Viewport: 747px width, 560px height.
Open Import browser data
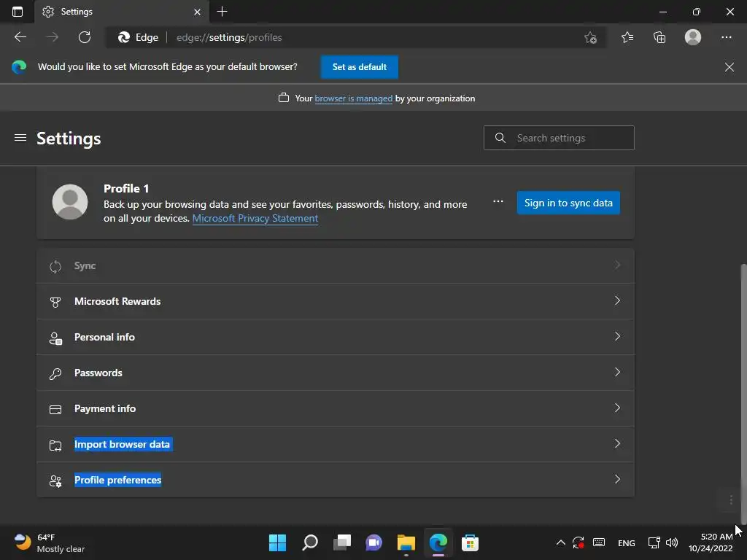click(x=336, y=444)
